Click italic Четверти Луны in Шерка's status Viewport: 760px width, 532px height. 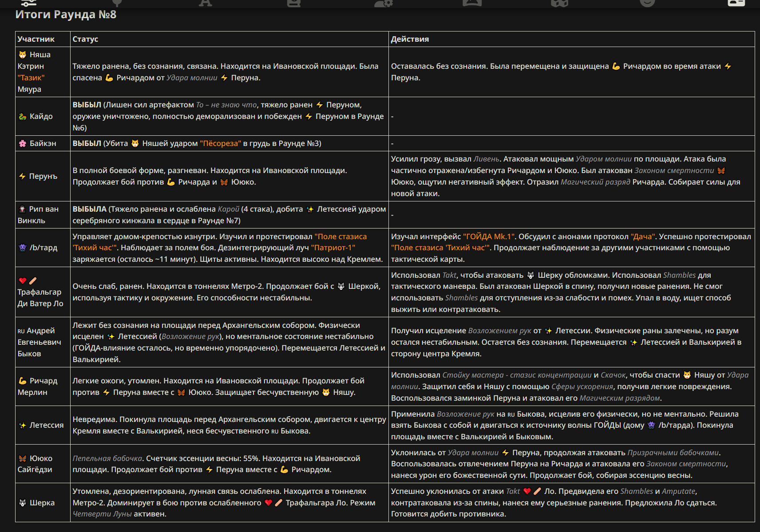102,514
